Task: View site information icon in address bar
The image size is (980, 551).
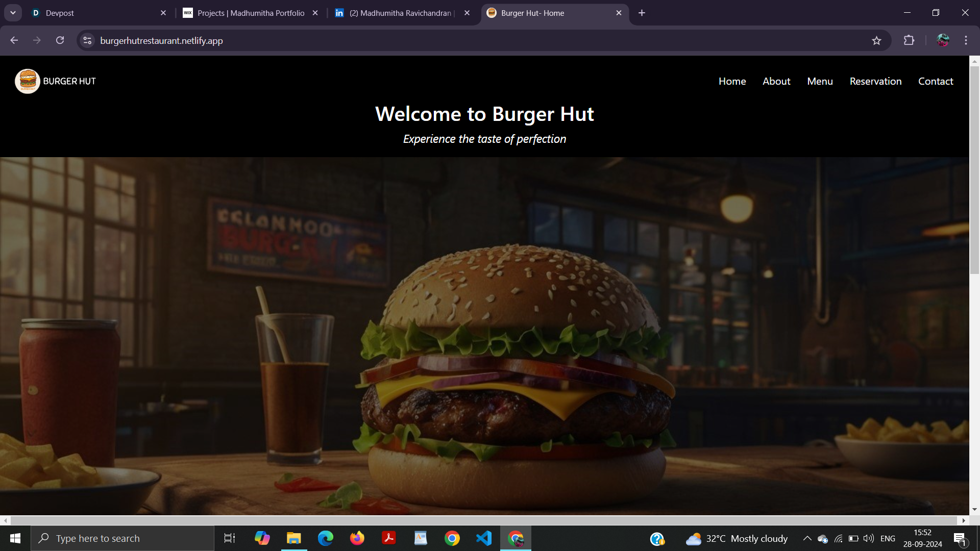Action: (88, 40)
